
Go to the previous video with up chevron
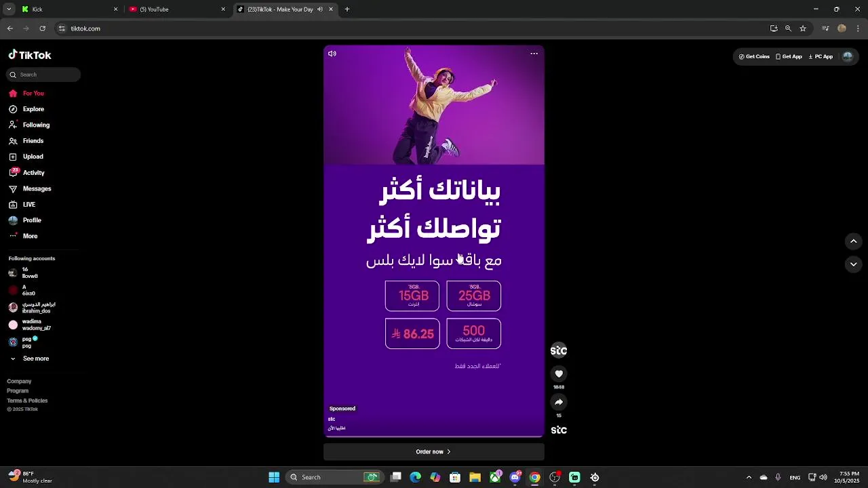pyautogui.click(x=854, y=241)
